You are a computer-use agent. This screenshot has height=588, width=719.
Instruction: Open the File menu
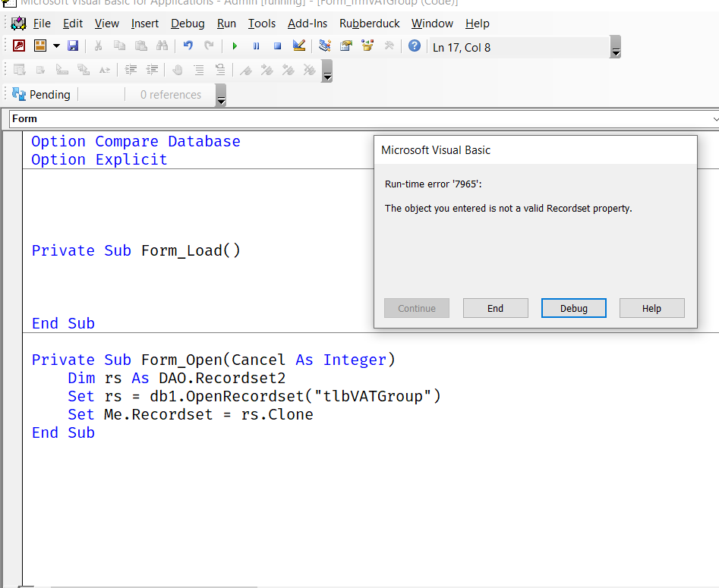tap(42, 24)
